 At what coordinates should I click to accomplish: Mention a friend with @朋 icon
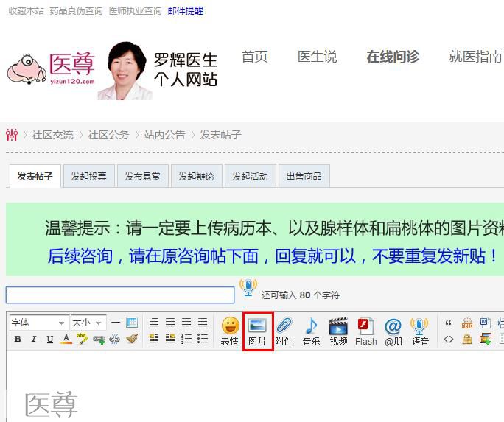(x=393, y=331)
